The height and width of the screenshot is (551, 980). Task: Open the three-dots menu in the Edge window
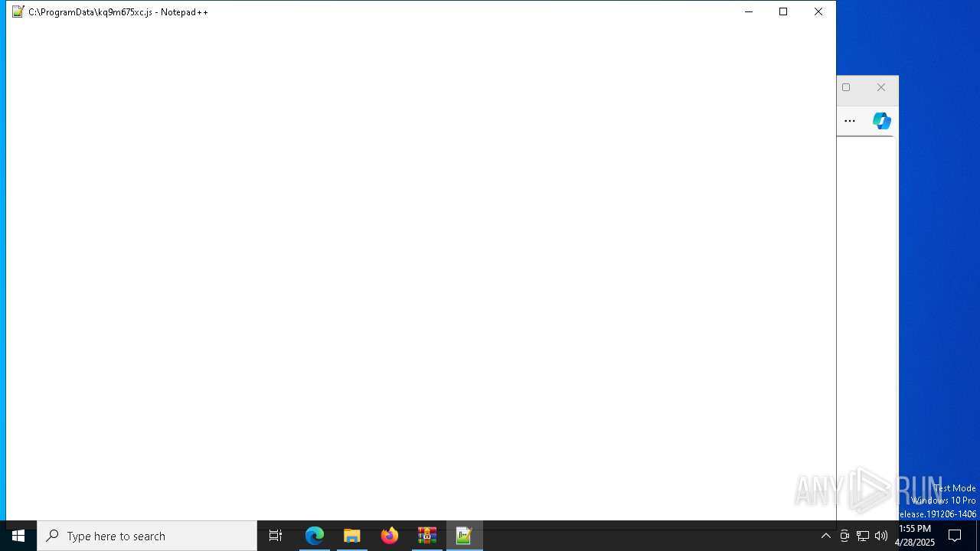tap(850, 121)
